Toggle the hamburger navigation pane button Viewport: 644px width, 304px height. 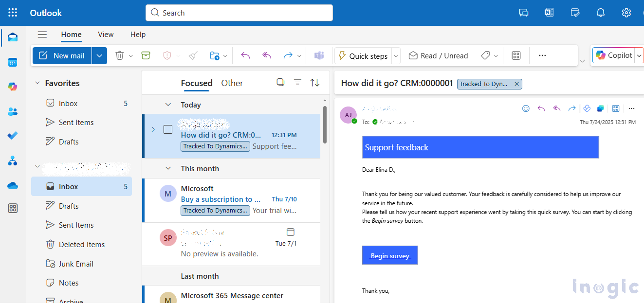(x=42, y=35)
